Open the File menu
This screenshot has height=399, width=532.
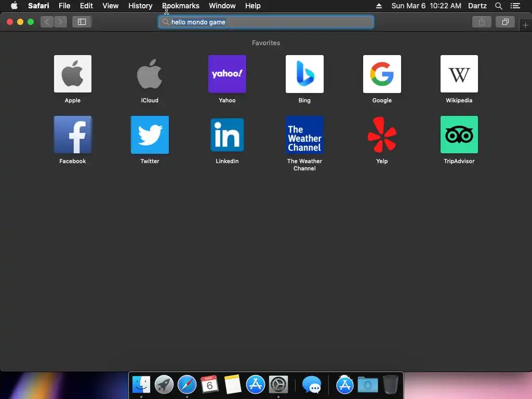pos(64,6)
